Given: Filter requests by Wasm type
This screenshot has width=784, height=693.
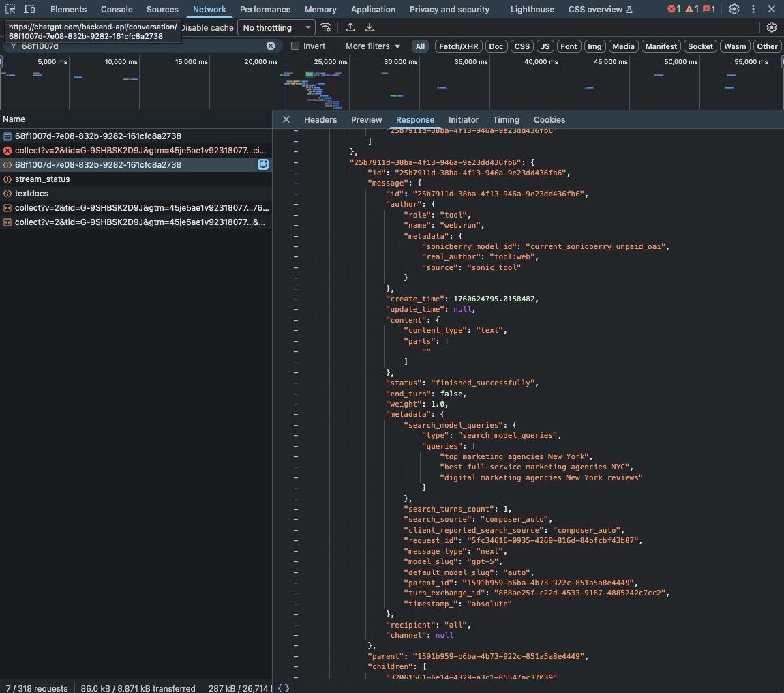Looking at the screenshot, I should pyautogui.click(x=735, y=46).
